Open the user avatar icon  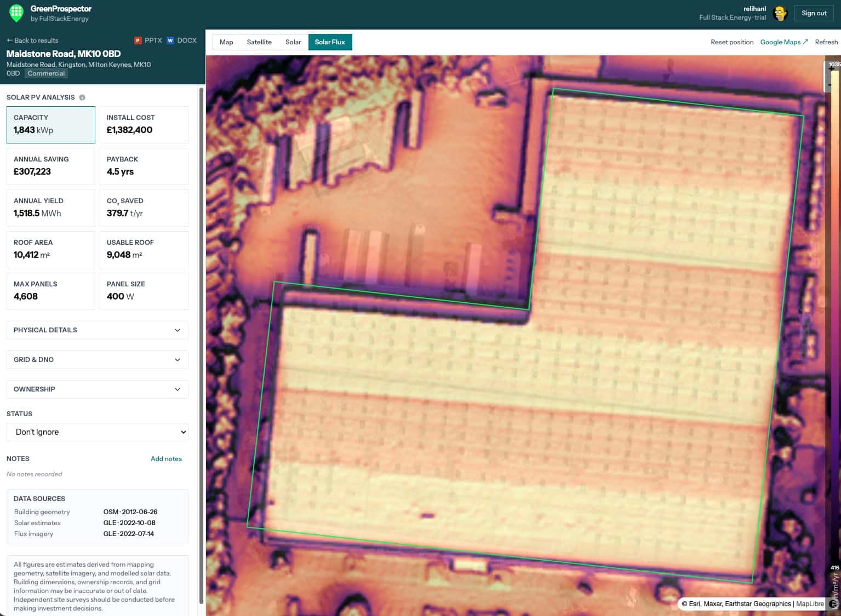point(780,13)
